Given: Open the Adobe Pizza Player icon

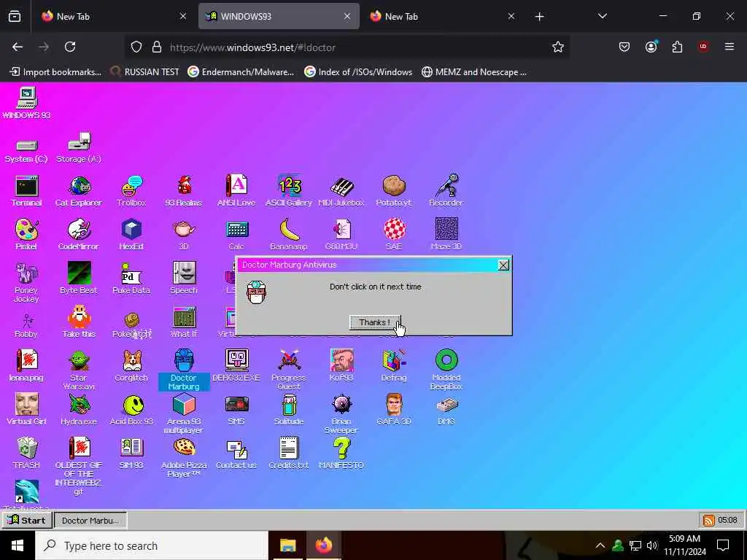Looking at the screenshot, I should 184,458.
